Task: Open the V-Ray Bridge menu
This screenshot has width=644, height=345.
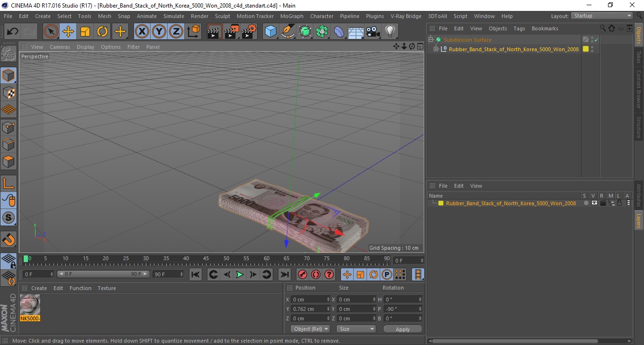Action: 406,16
